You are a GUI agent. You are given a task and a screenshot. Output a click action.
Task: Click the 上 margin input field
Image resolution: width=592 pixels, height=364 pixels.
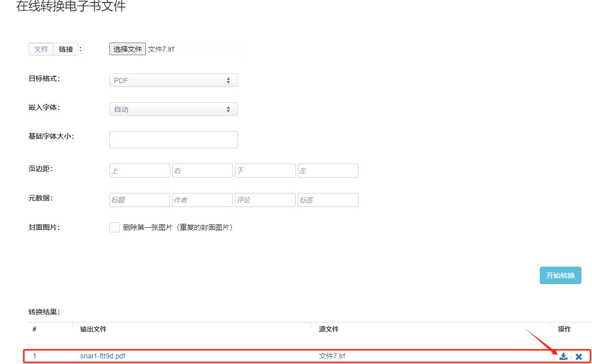[140, 171]
